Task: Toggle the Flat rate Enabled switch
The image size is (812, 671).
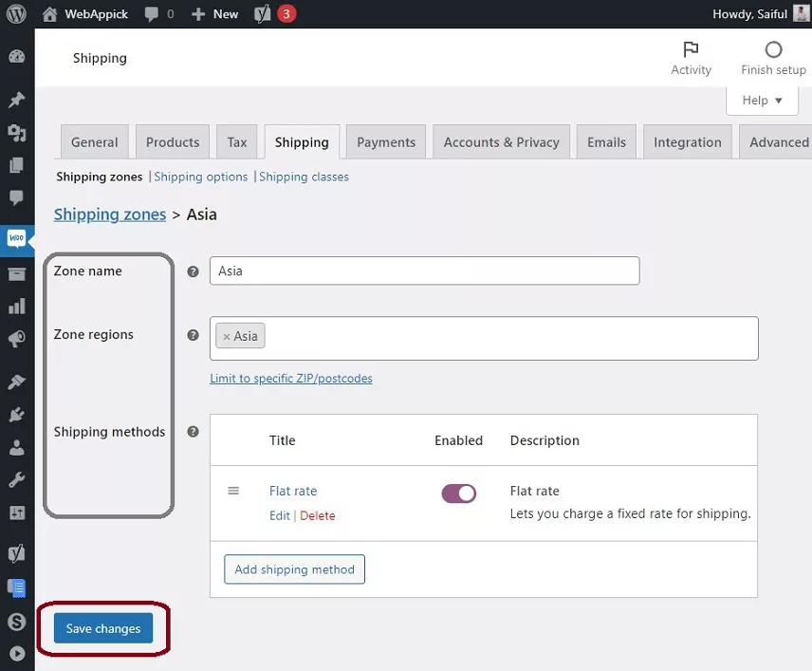Action: (x=458, y=494)
